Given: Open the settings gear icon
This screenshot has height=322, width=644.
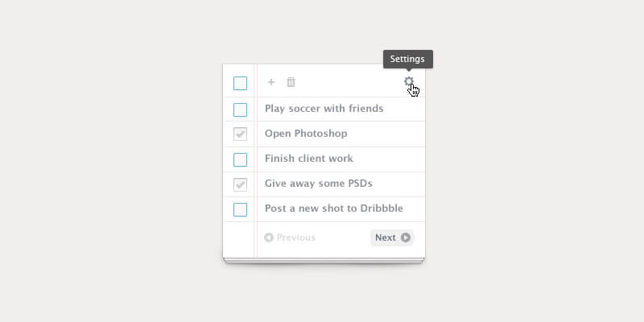Looking at the screenshot, I should click(409, 81).
